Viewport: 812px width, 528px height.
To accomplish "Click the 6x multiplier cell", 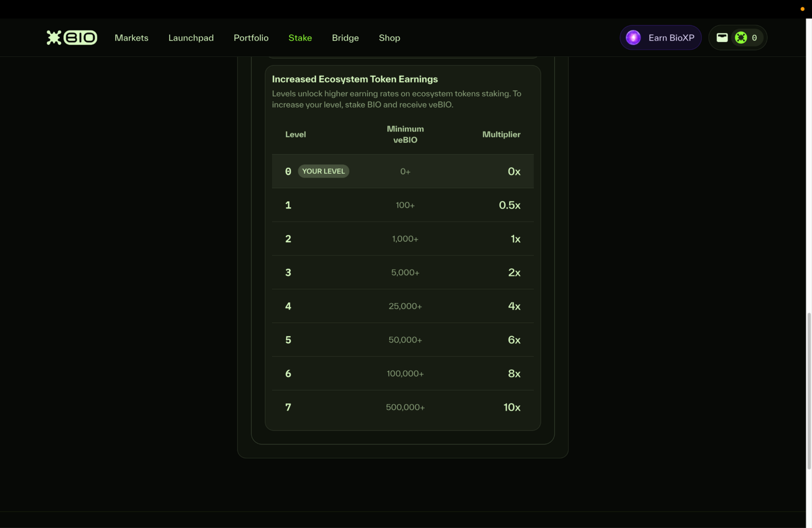I will [x=514, y=340].
